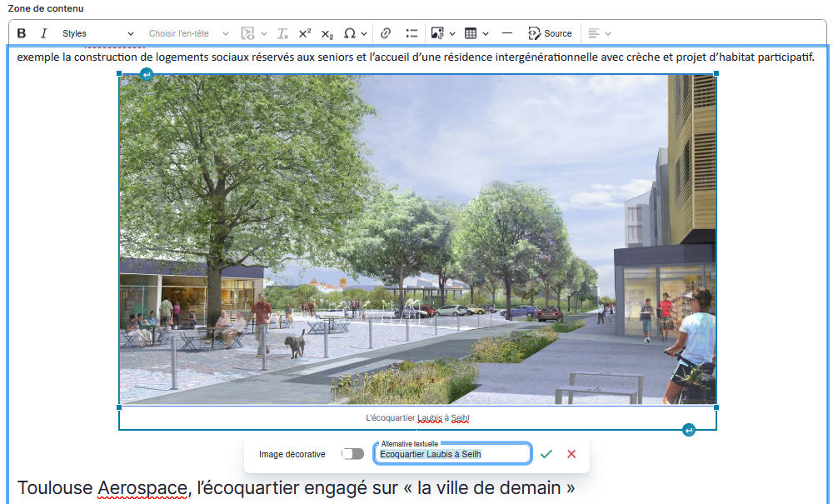This screenshot has height=504, width=833.
Task: Toggle bold formatting
Action: click(x=22, y=33)
